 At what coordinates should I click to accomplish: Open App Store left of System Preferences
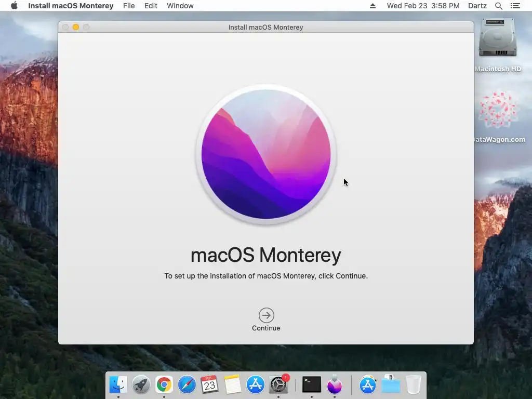[x=255, y=385]
